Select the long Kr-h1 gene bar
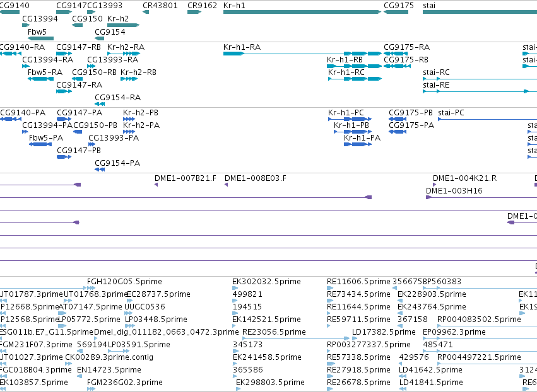The height and width of the screenshot is (392, 537). coord(302,12)
